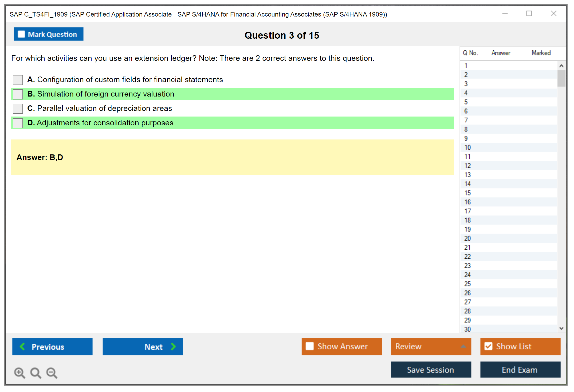Check option A custom fields checkbox
This screenshot has width=574, height=392.
pos(18,80)
